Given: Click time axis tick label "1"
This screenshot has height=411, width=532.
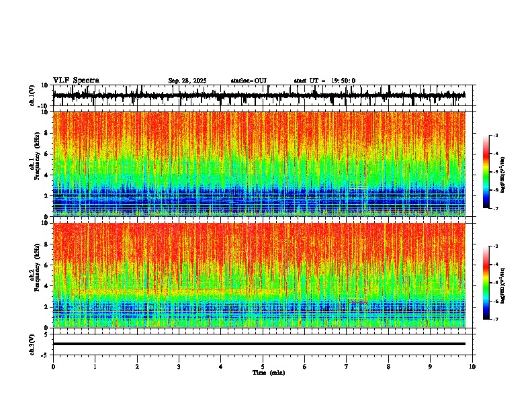Looking at the screenshot, I should (x=95, y=367).
